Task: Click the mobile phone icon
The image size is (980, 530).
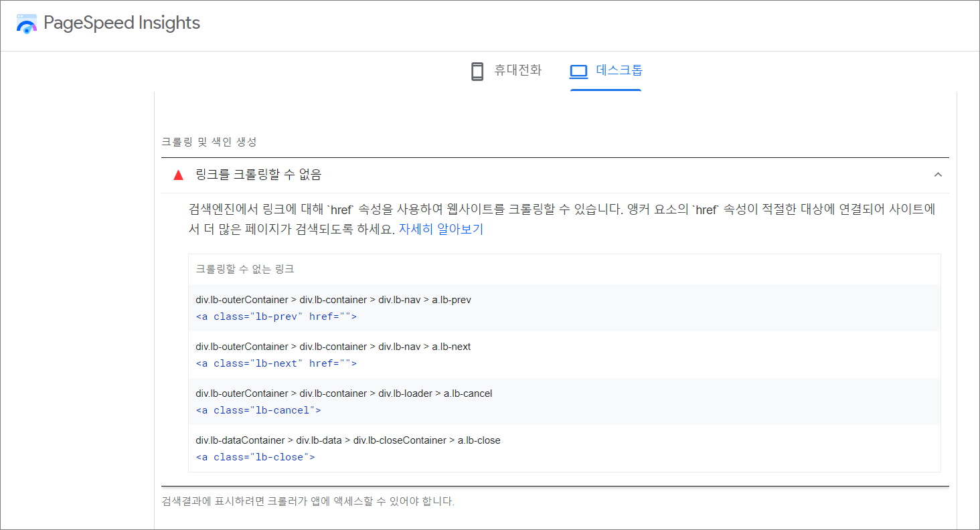Action: [477, 71]
